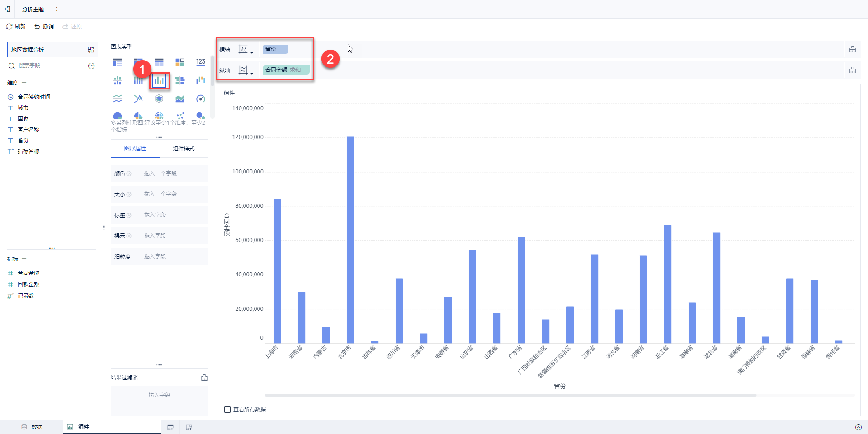The width and height of the screenshot is (868, 434).
Task: Select the radar chart type icon
Action: click(x=159, y=98)
